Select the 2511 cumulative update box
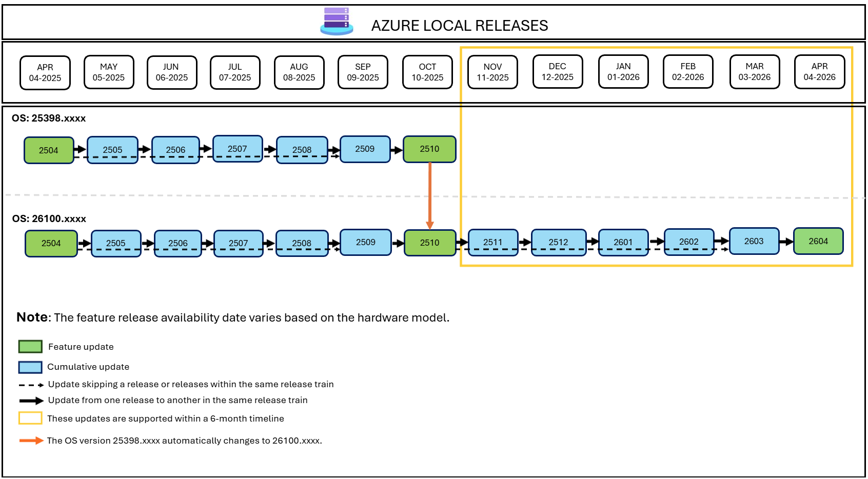Screen dimensions: 868x479 pyautogui.click(x=493, y=242)
